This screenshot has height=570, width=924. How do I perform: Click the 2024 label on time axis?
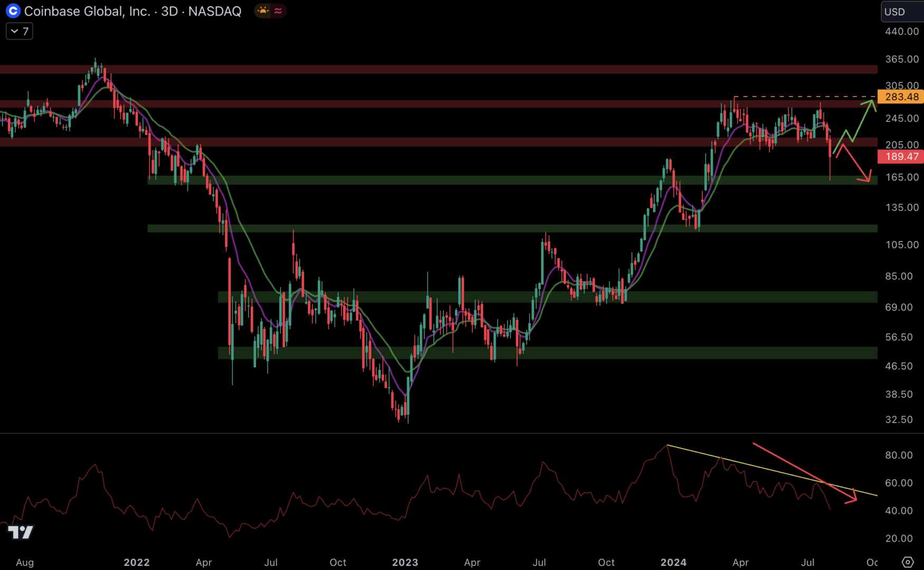(673, 563)
